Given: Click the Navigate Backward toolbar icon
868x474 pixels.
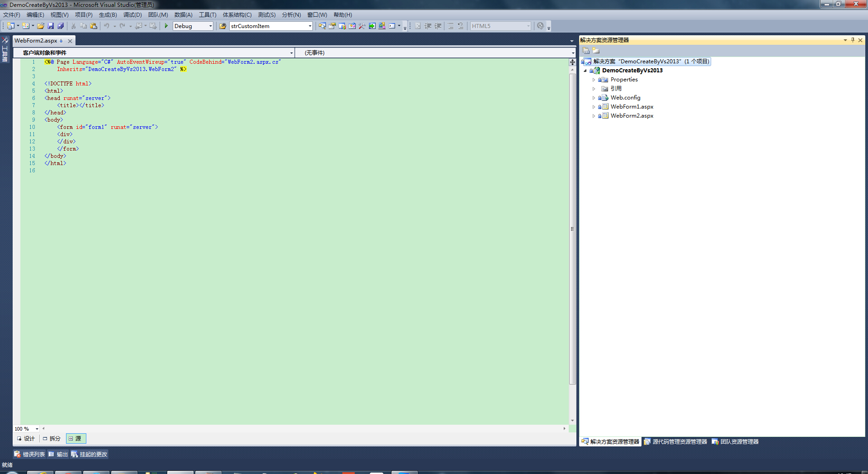Looking at the screenshot, I should 138,26.
